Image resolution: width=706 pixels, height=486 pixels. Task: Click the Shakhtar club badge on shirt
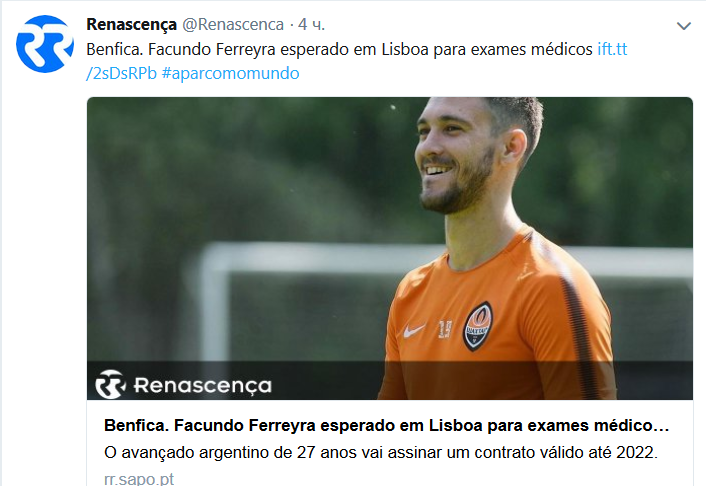tap(478, 327)
